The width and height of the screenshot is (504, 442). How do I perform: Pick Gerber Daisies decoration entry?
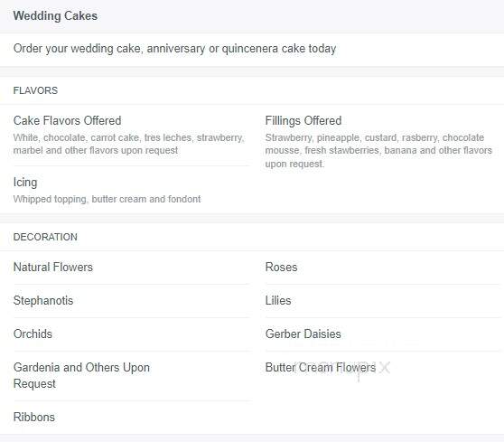click(x=303, y=334)
